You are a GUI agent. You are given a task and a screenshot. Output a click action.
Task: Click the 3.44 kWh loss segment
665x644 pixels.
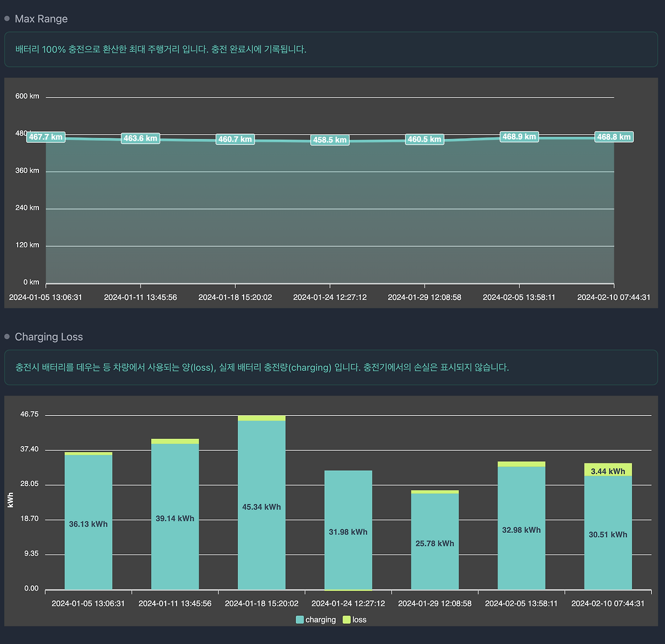click(608, 469)
